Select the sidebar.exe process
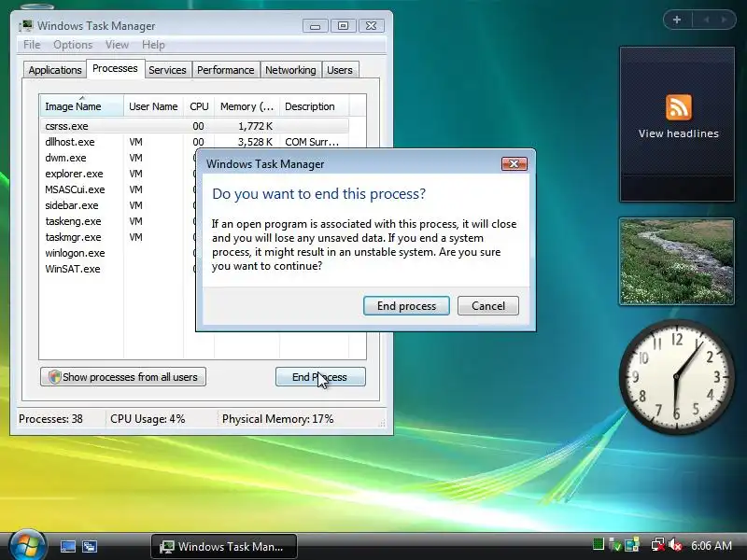Screen dimensions: 747x560 (x=72, y=205)
